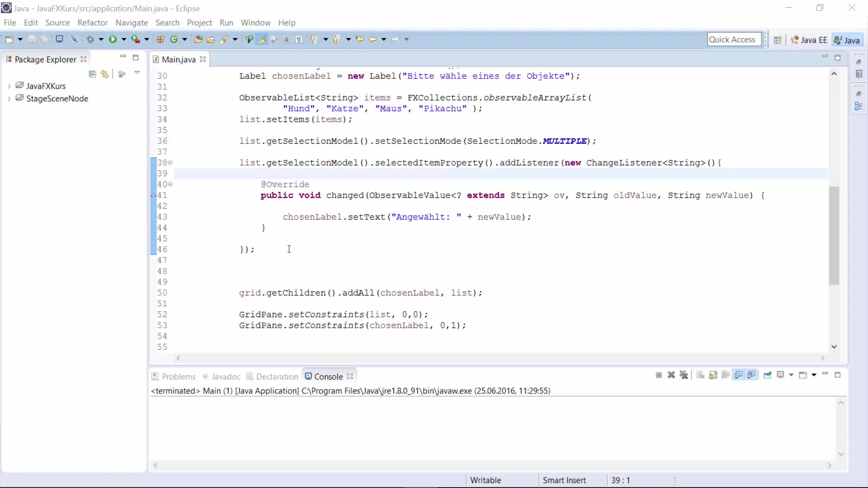
Task: Start debugging with the bug icon
Action: (x=90, y=39)
